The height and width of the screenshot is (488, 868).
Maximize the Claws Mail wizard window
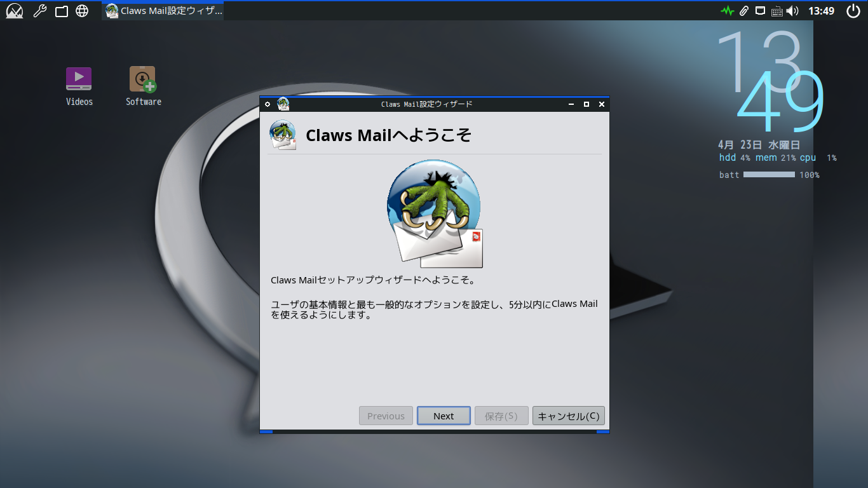tap(587, 104)
